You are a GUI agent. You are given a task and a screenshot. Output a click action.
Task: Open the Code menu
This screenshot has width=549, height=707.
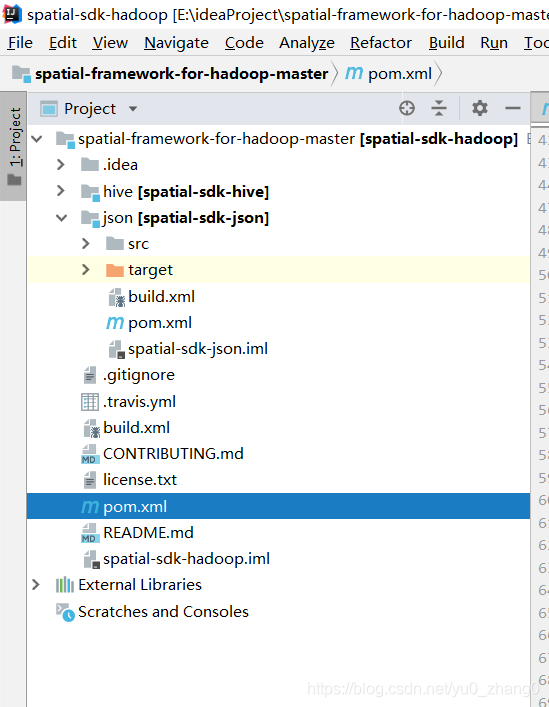point(244,43)
